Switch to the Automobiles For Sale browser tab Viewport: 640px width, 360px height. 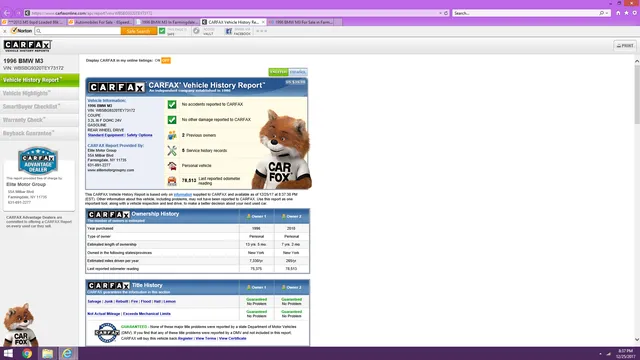(100, 22)
